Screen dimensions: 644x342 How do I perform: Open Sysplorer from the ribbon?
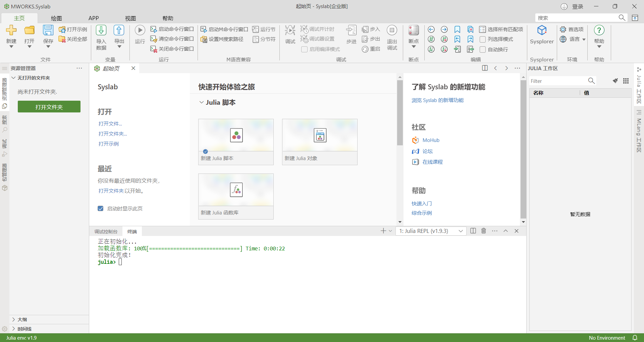[x=542, y=31]
